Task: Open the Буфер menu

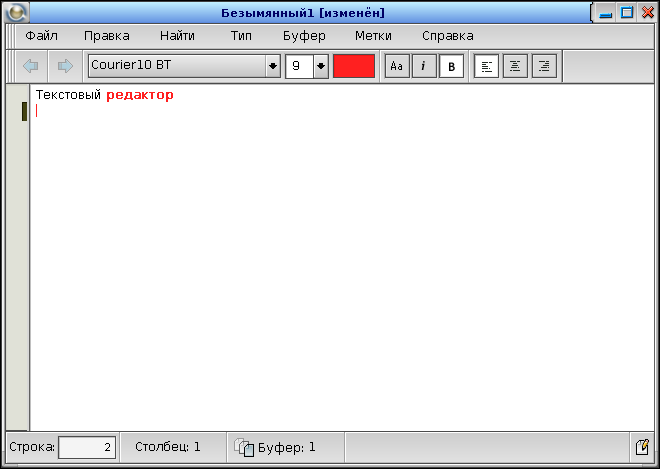Action: [304, 35]
